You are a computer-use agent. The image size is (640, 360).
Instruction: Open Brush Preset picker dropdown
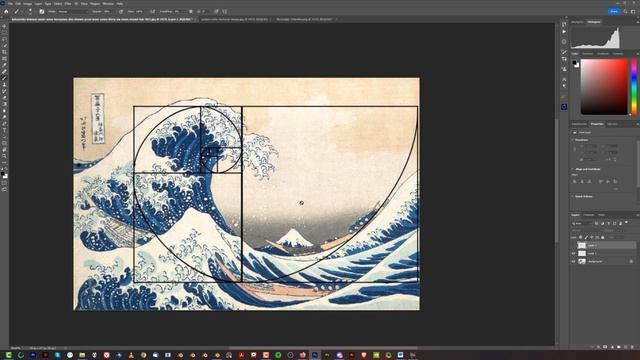(29, 11)
